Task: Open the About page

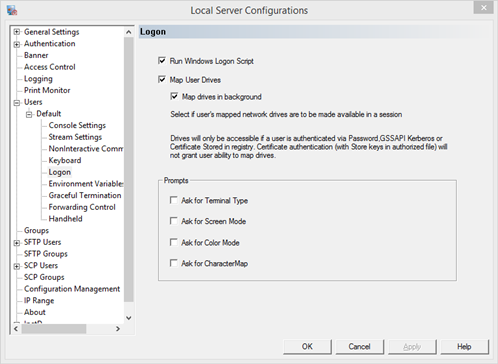Action: (x=35, y=312)
